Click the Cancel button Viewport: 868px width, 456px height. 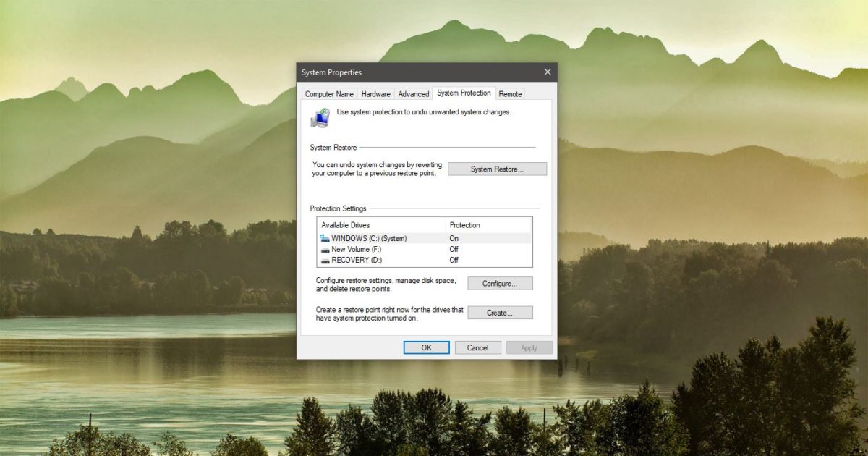pyautogui.click(x=477, y=347)
